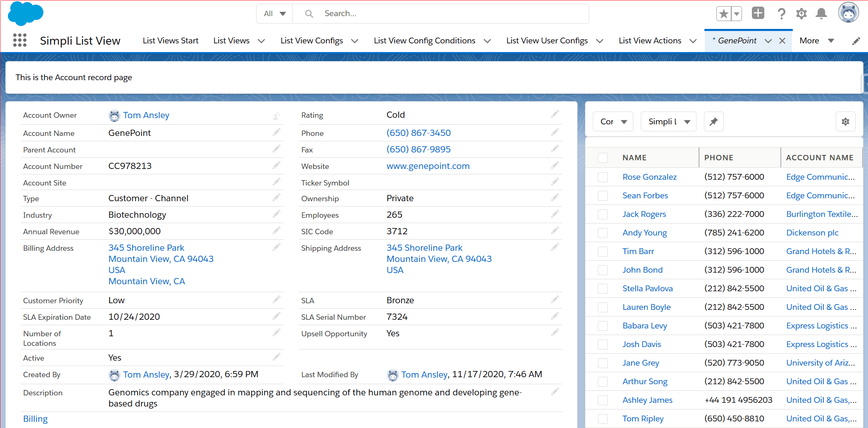868x428 pixels.
Task: Edit the SLA field pencil
Action: click(x=555, y=300)
